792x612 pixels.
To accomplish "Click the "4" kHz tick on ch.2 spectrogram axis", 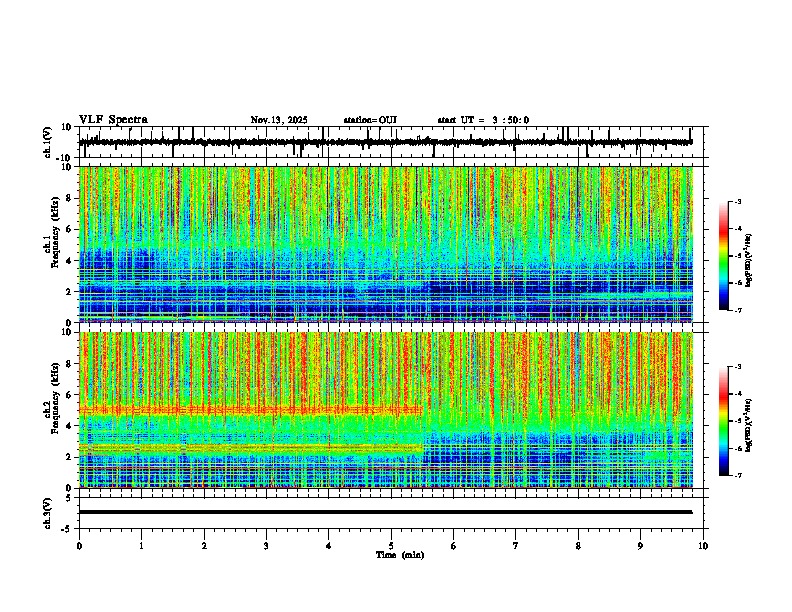I will pos(70,426).
